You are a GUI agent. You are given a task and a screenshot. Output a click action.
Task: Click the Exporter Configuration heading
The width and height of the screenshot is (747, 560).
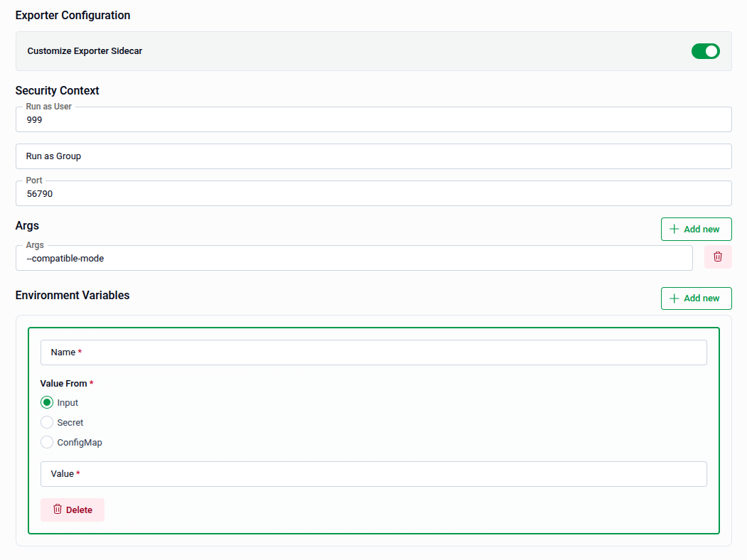pos(72,15)
